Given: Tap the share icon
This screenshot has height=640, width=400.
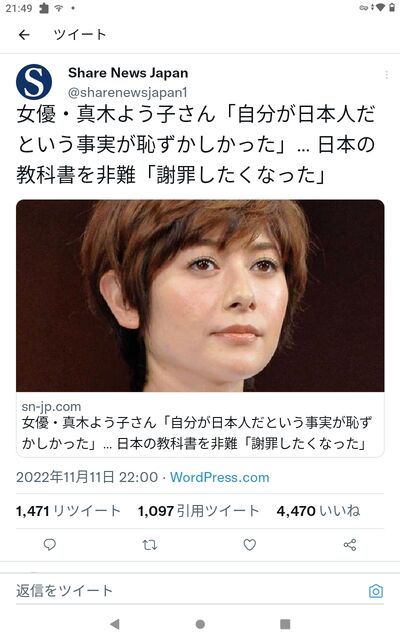Looking at the screenshot, I should coord(350,544).
